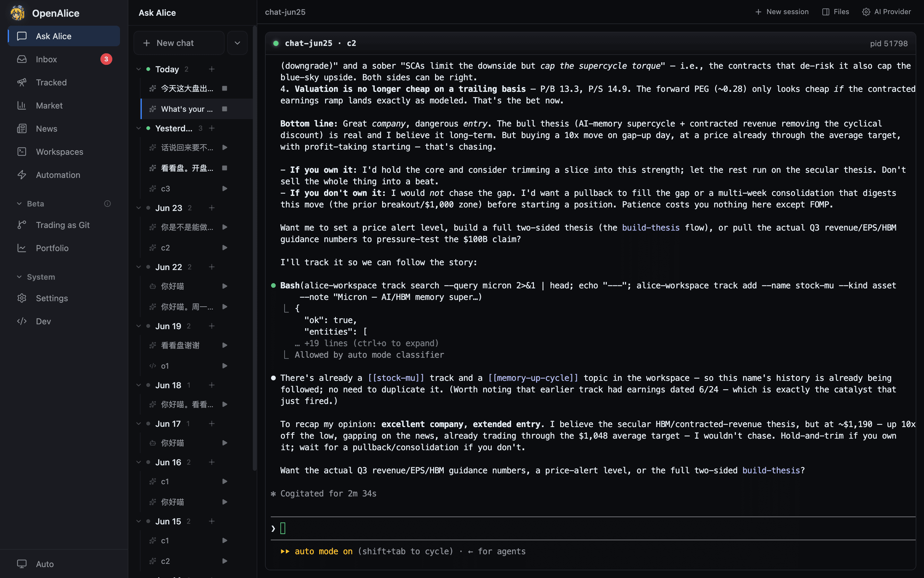Collapse the Yesterday chat group

(x=139, y=128)
